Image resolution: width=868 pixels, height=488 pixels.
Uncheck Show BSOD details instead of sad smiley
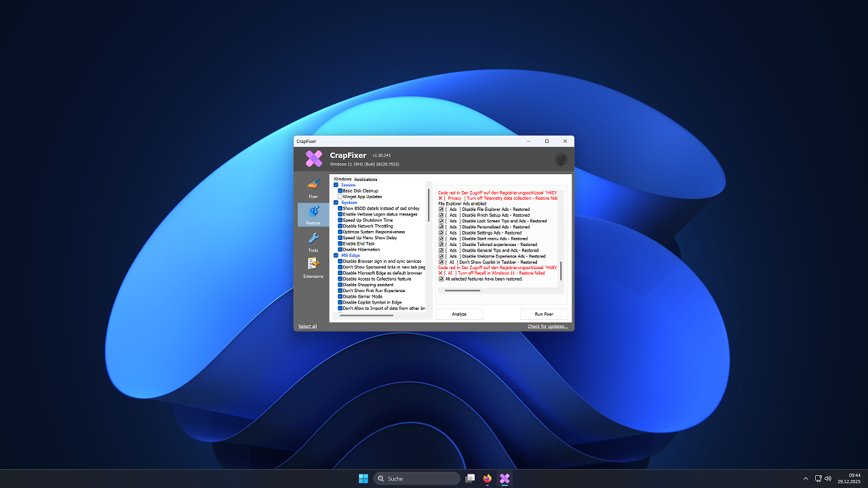[x=340, y=208]
